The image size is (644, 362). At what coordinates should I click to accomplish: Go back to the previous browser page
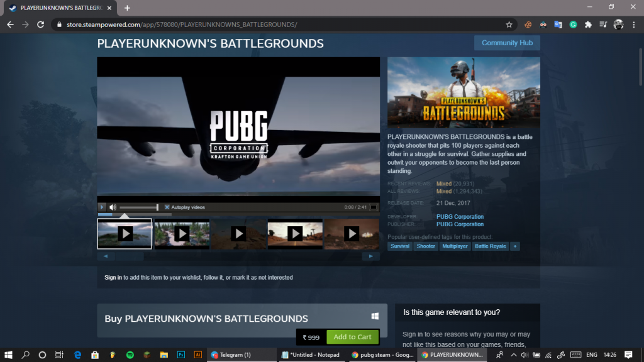point(10,25)
